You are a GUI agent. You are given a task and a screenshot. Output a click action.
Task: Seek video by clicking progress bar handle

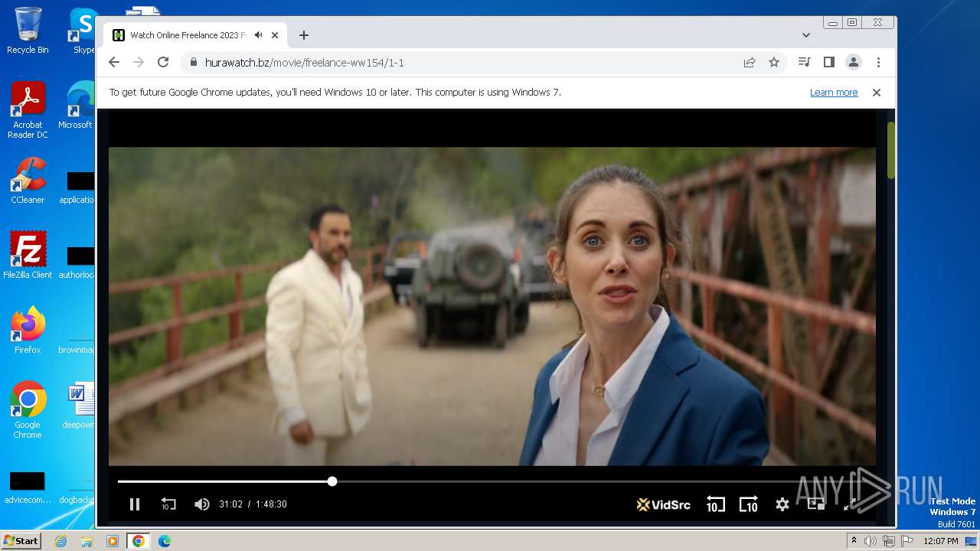tap(332, 481)
